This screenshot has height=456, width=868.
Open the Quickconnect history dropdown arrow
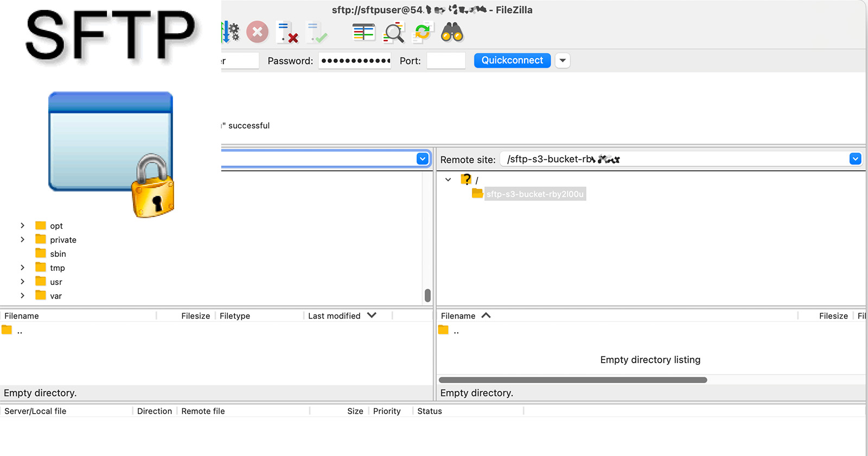[563, 60]
